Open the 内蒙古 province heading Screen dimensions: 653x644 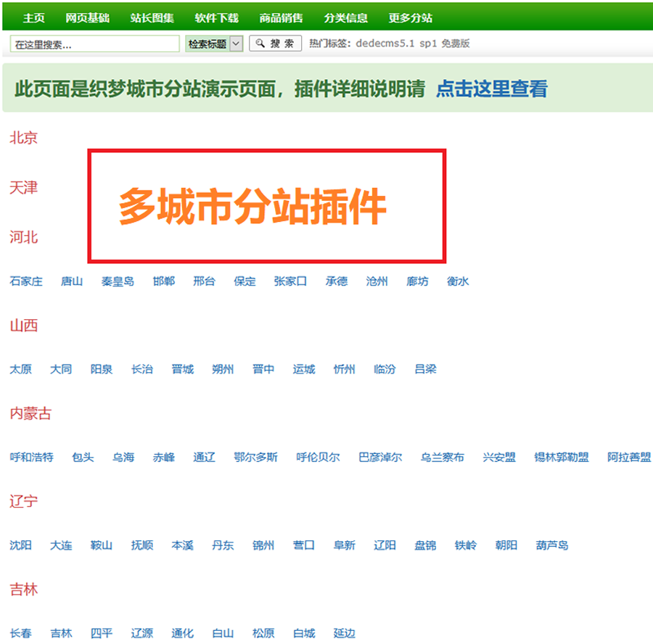tap(30, 414)
